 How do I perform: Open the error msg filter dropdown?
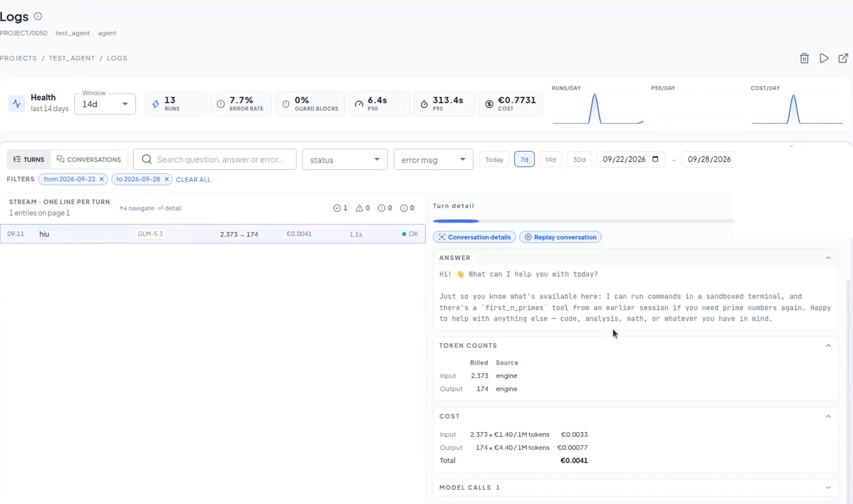[433, 159]
